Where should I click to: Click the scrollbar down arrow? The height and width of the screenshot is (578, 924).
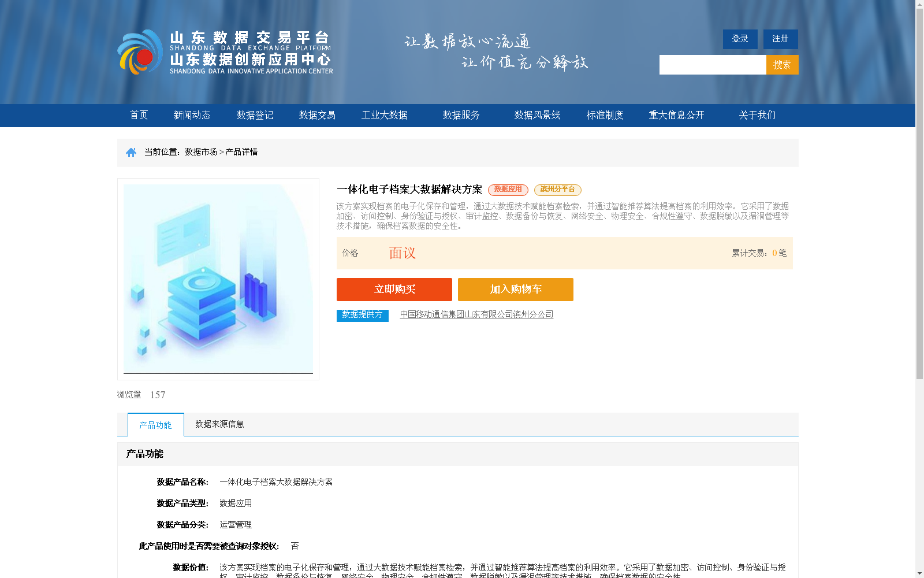[x=919, y=573]
